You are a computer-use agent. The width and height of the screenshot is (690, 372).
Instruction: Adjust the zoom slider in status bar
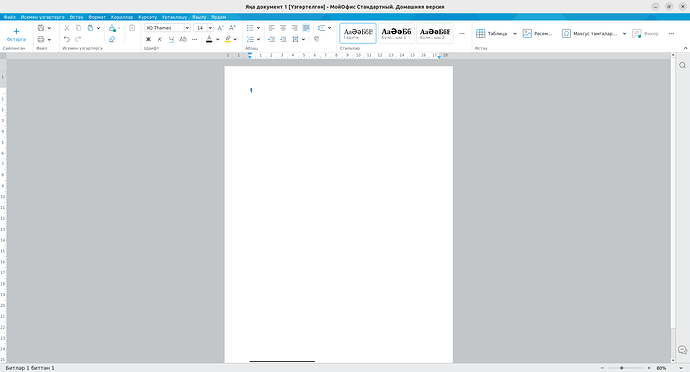click(625, 368)
